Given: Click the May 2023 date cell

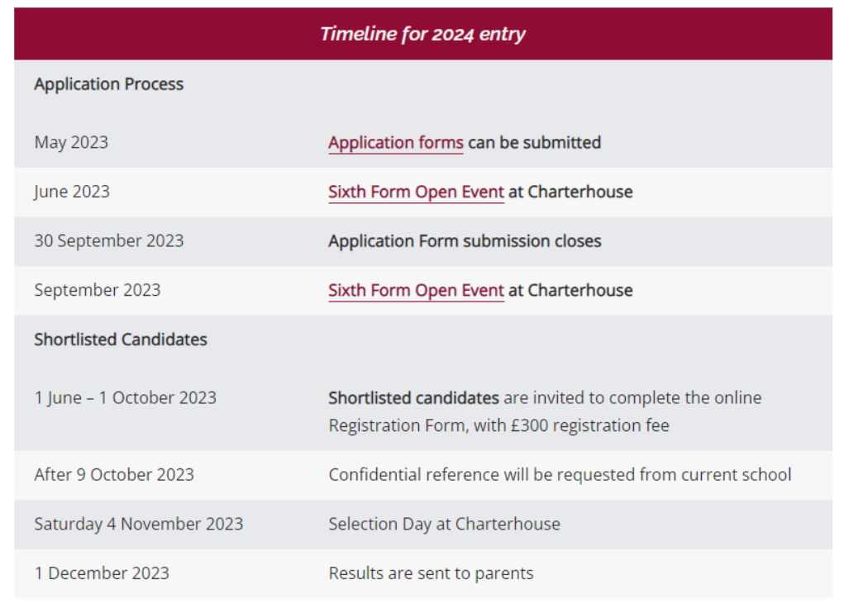Looking at the screenshot, I should [x=71, y=143].
